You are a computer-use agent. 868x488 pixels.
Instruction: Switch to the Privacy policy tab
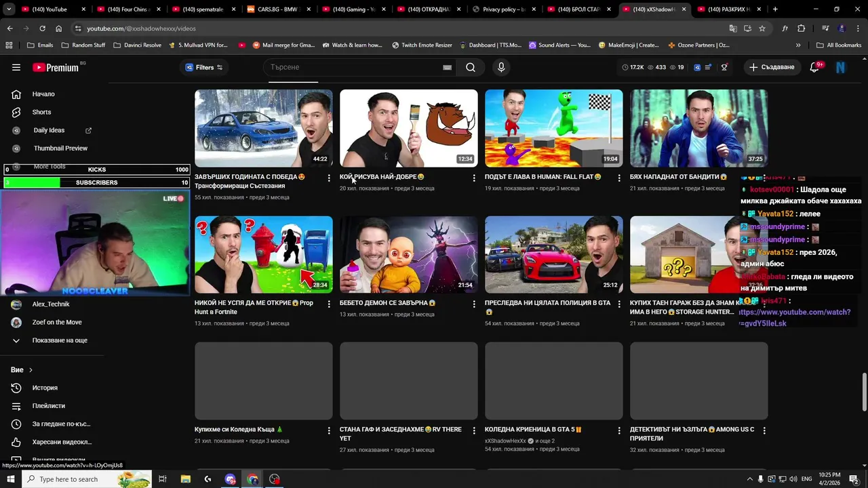click(503, 9)
